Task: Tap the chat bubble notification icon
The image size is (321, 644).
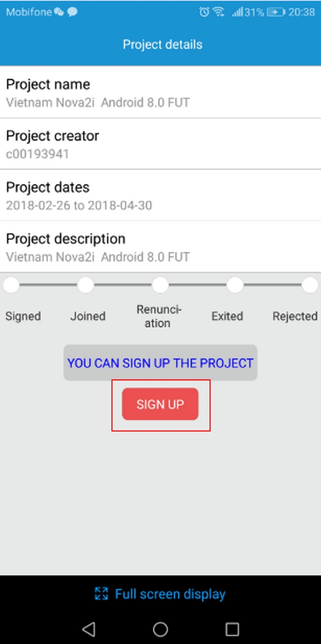Action: pos(72,12)
